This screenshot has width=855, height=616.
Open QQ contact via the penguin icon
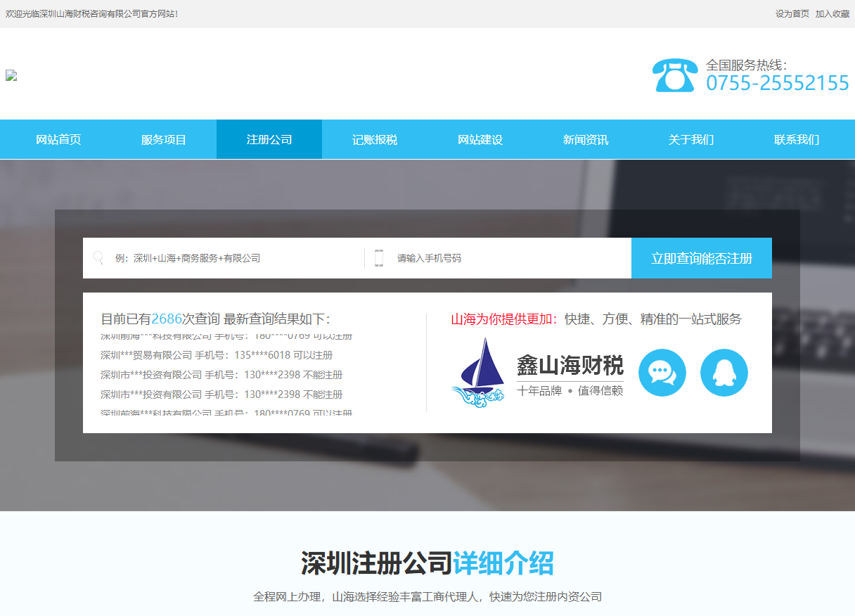pyautogui.click(x=724, y=373)
